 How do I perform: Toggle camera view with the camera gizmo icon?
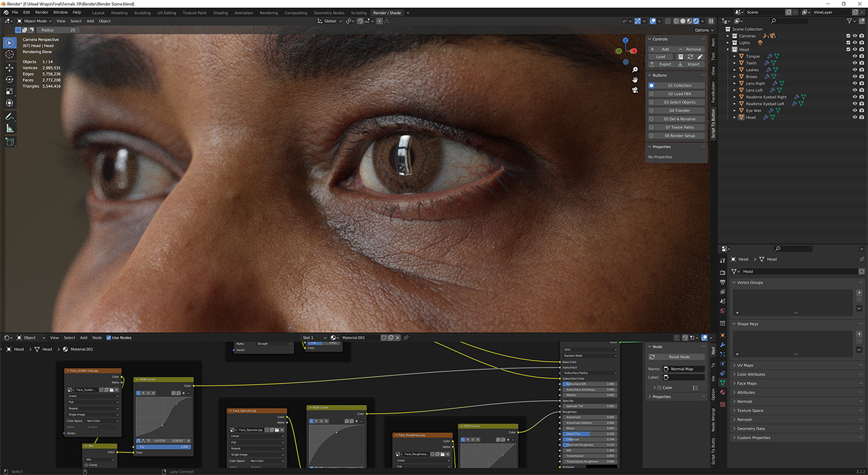635,90
